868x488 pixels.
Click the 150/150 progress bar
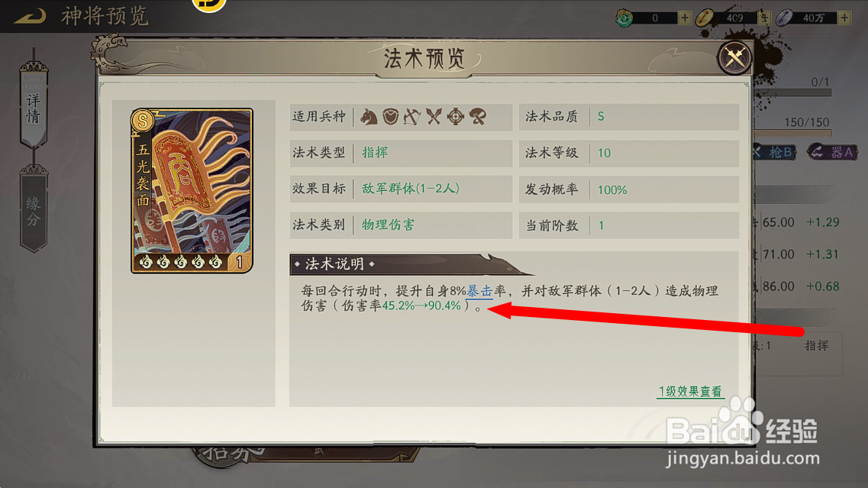tap(792, 133)
